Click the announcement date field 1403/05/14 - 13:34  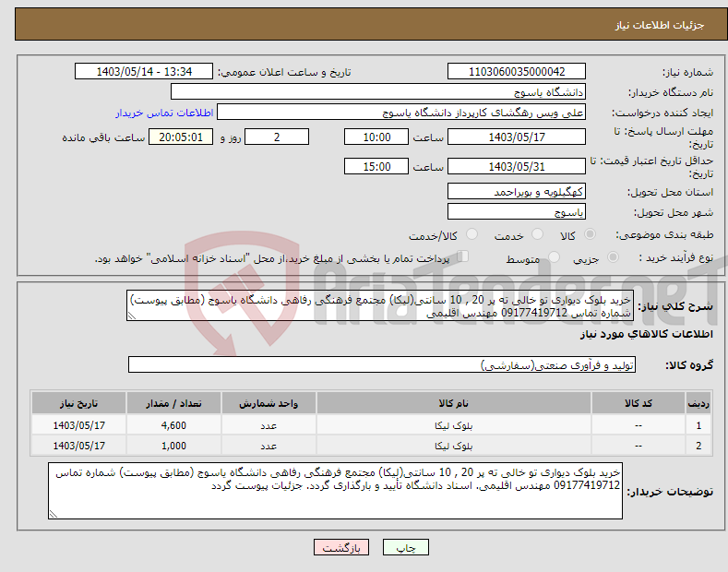143,72
